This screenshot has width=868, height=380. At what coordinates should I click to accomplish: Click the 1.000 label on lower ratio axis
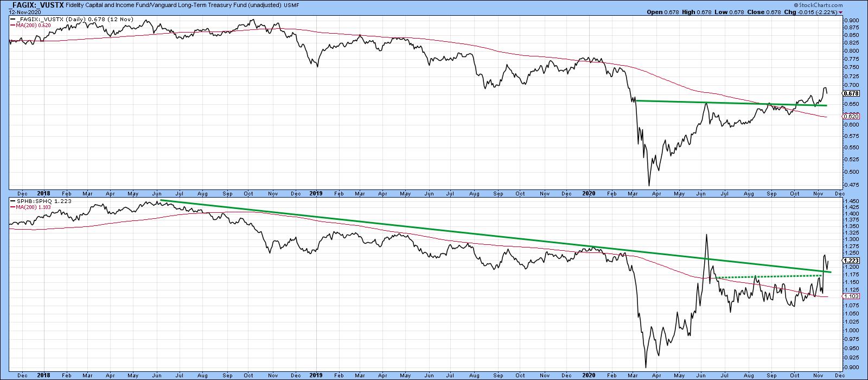coord(851,330)
